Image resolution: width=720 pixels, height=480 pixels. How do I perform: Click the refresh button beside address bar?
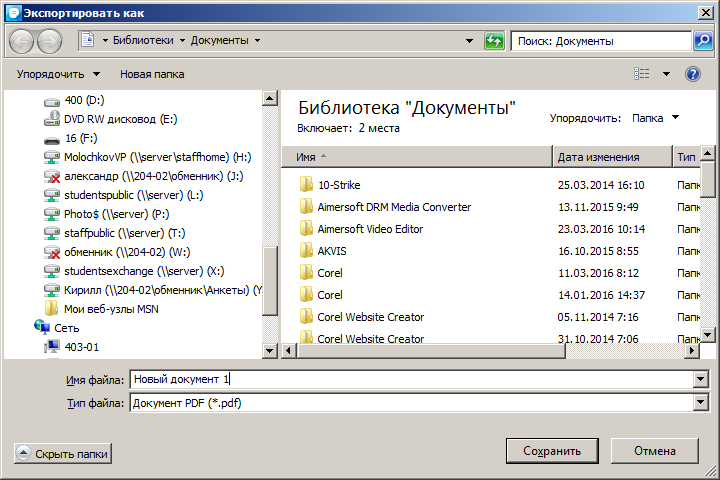click(494, 41)
